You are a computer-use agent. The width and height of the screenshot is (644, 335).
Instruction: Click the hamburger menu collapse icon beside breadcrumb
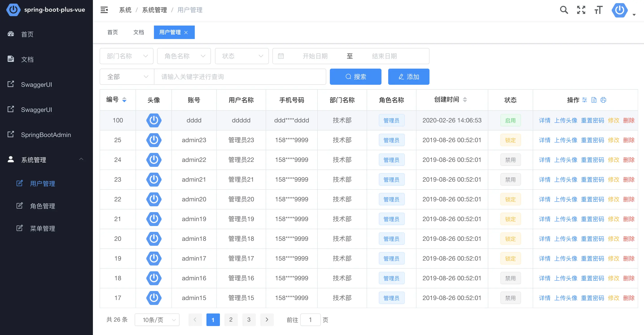(104, 10)
